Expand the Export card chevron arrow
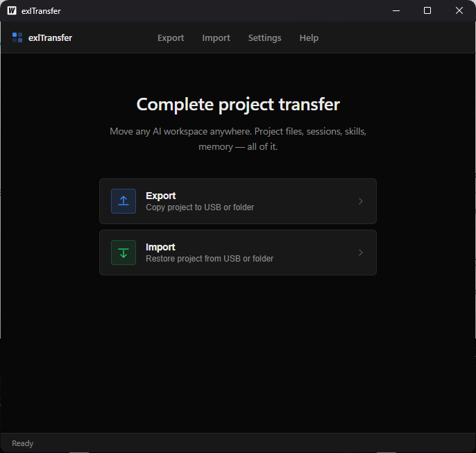This screenshot has width=476, height=453. (361, 201)
